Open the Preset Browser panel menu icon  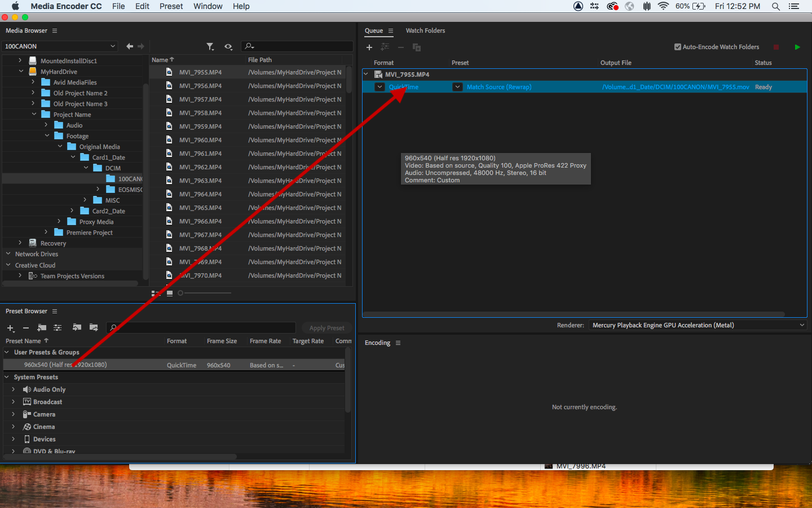click(55, 312)
